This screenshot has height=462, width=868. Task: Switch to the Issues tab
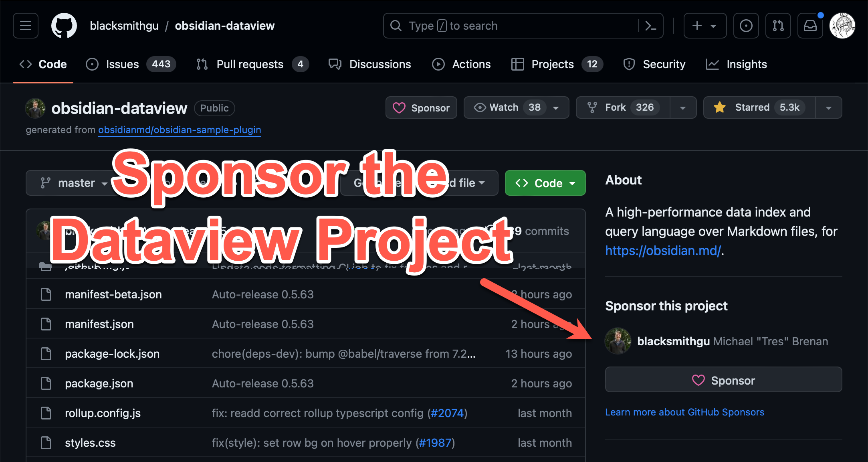coord(131,64)
